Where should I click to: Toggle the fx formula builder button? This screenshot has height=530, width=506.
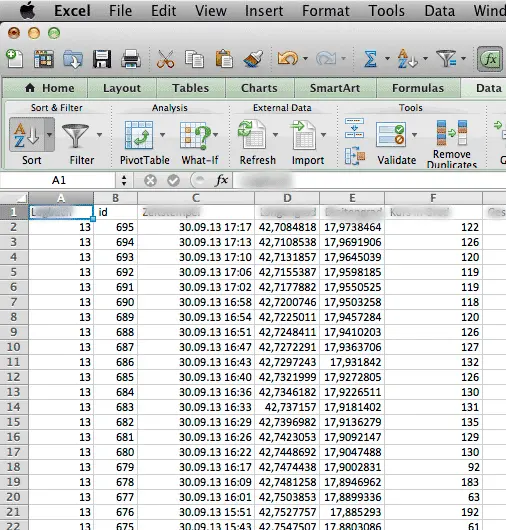[x=490, y=59]
